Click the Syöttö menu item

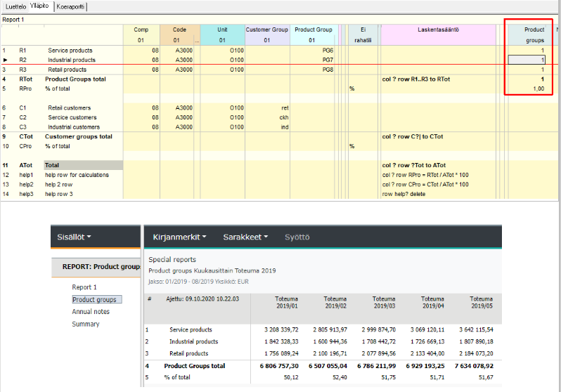pos(296,237)
